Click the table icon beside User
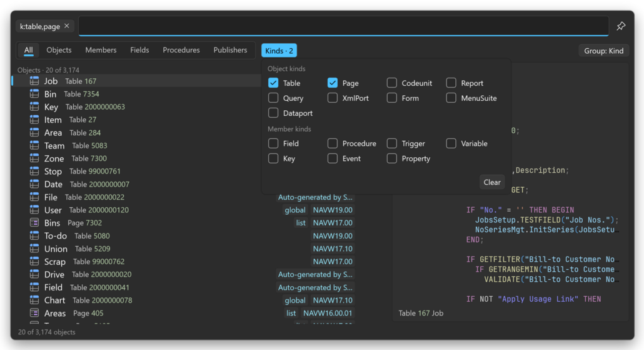This screenshot has width=644, height=350. pos(34,210)
